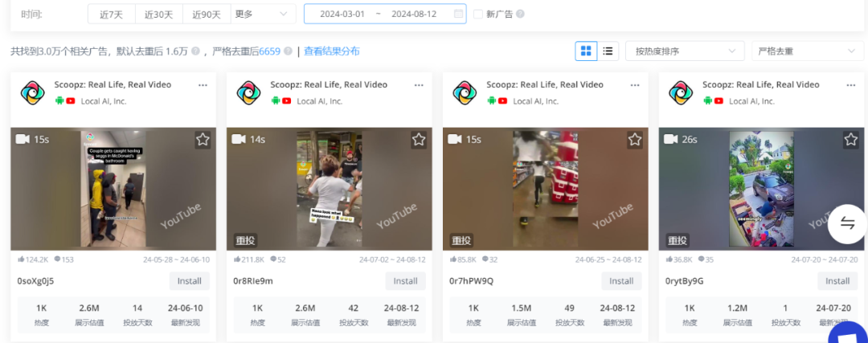Open the 按热度排序 sort dropdown
Image resolution: width=868 pixels, height=343 pixels.
(685, 51)
